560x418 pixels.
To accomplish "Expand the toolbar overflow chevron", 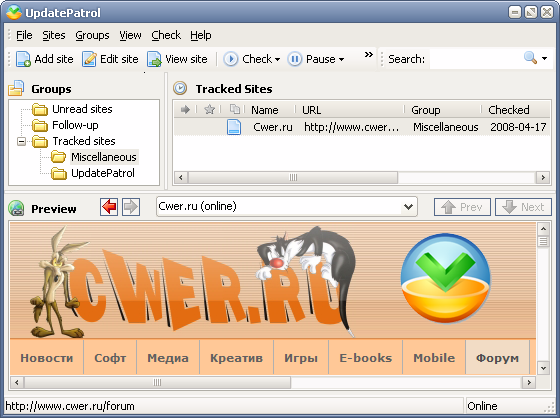I will pos(369,55).
